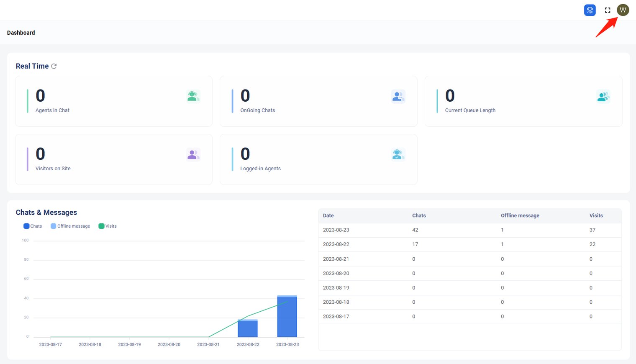Click the Dashboard page title

[21, 33]
